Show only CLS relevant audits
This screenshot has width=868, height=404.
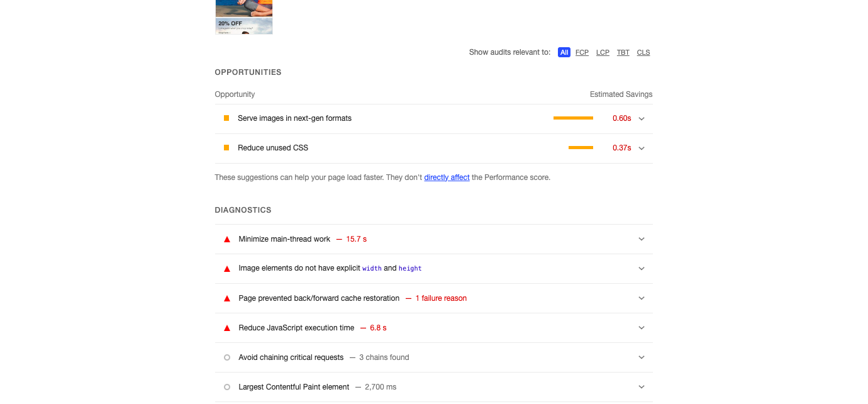tap(643, 52)
